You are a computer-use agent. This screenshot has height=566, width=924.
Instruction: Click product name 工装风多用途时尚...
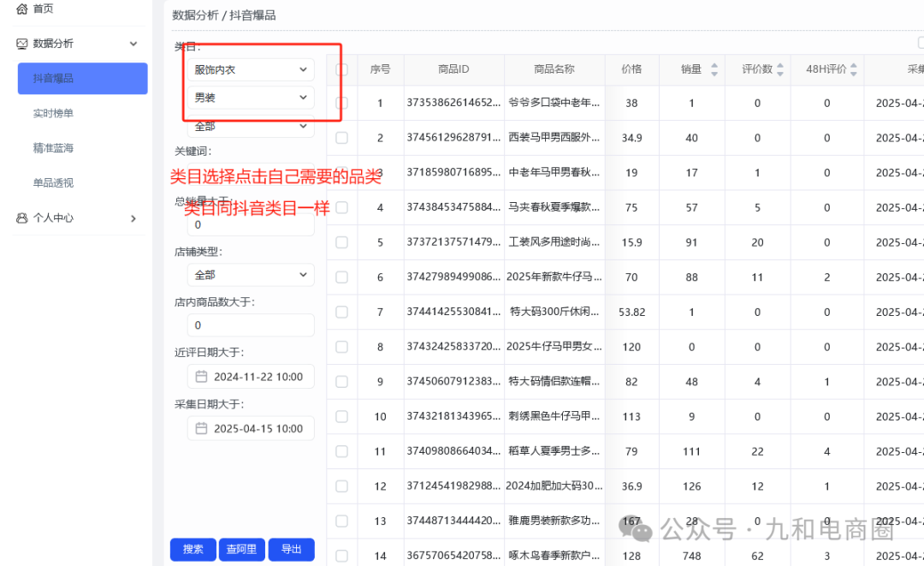[x=554, y=241]
